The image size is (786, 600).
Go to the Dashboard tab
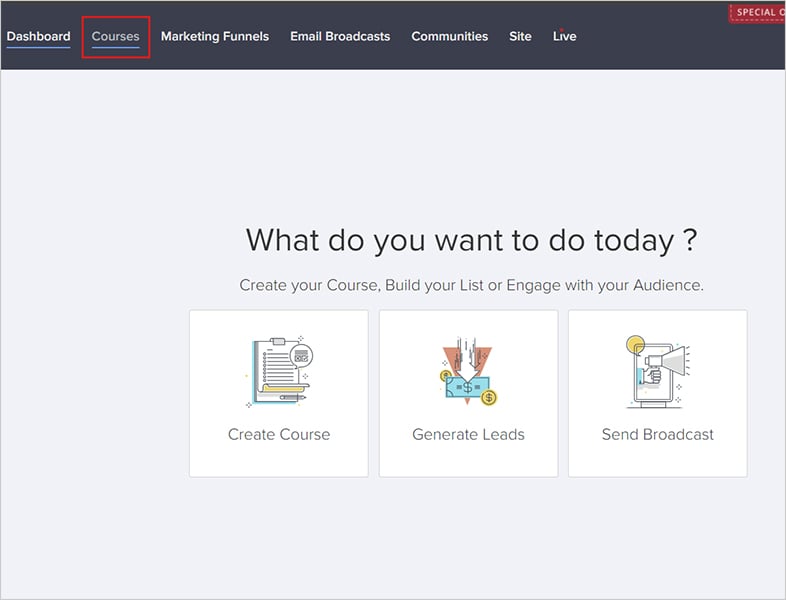pos(38,37)
